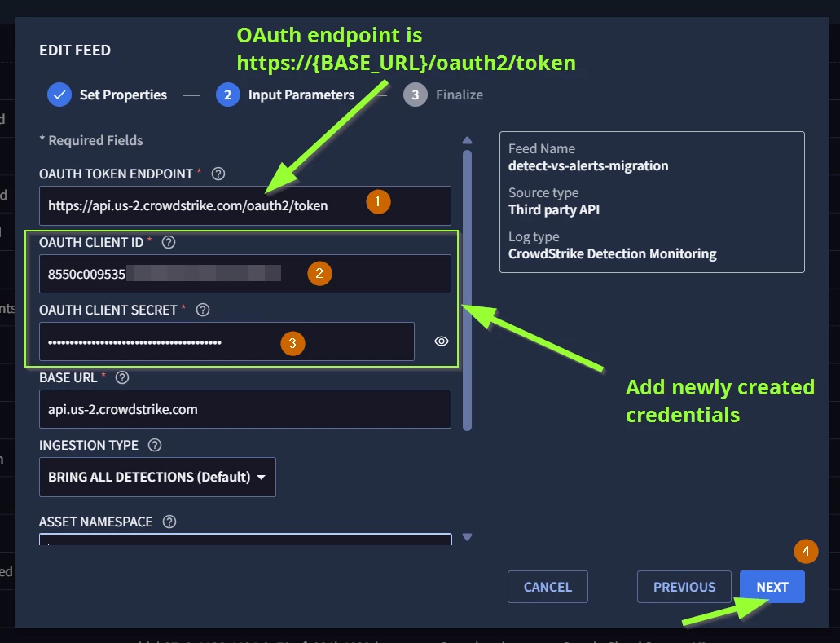
Task: Focus the Asset Namespace input field
Action: pos(244,539)
